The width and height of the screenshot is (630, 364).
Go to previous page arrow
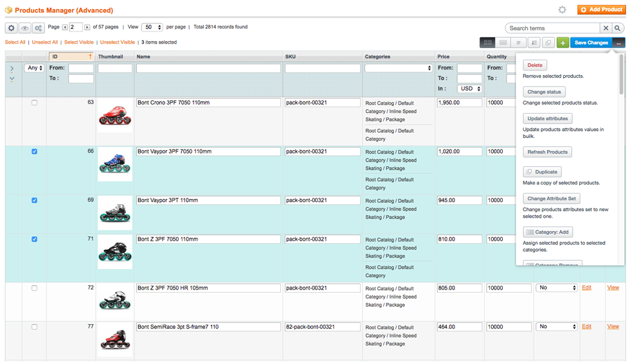pyautogui.click(x=65, y=28)
